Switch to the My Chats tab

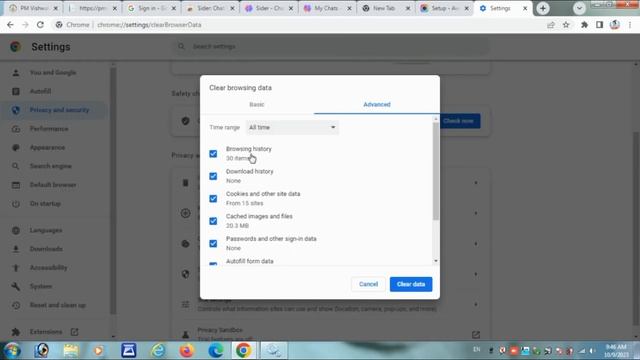click(326, 8)
